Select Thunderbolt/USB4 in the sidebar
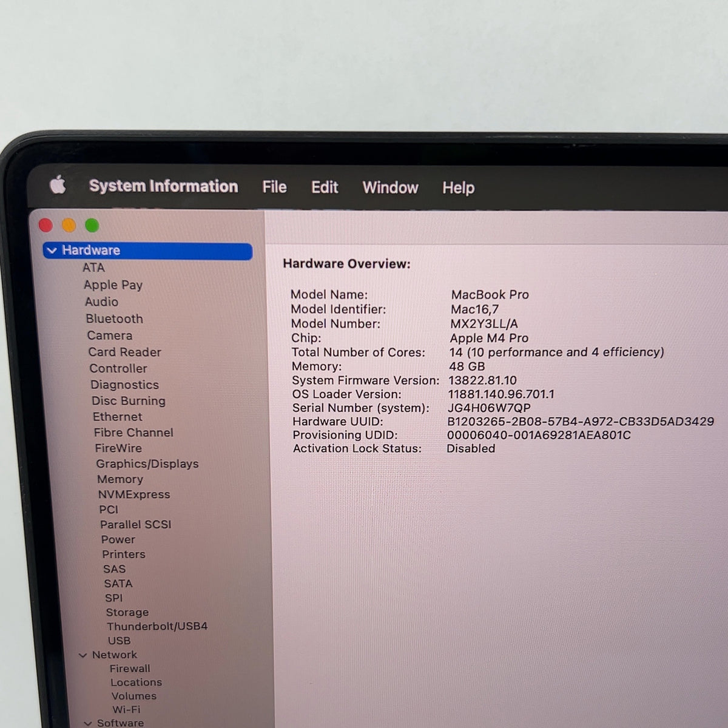Viewport: 728px width, 728px height. tap(157, 626)
